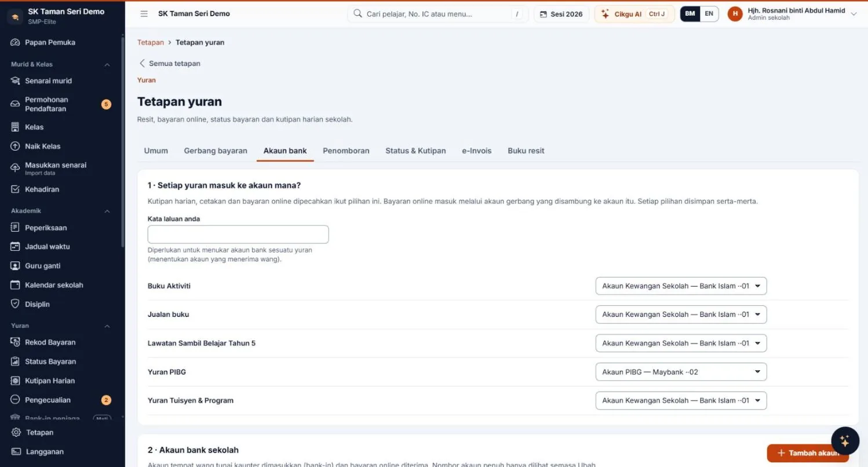The image size is (868, 467).
Task: Open Masukkan senarai import icon
Action: [x=16, y=168]
